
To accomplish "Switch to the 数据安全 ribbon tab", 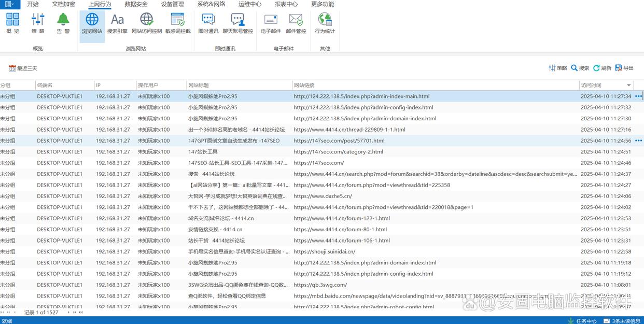I will coord(136,4).
